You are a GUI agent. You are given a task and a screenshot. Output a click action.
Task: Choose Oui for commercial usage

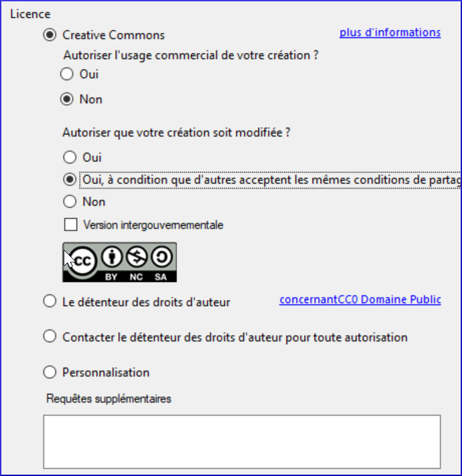68,74
